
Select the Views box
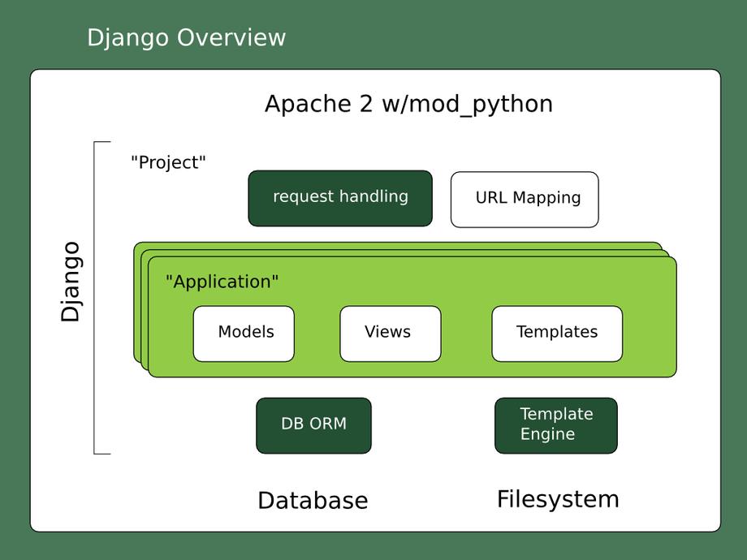pyautogui.click(x=391, y=334)
